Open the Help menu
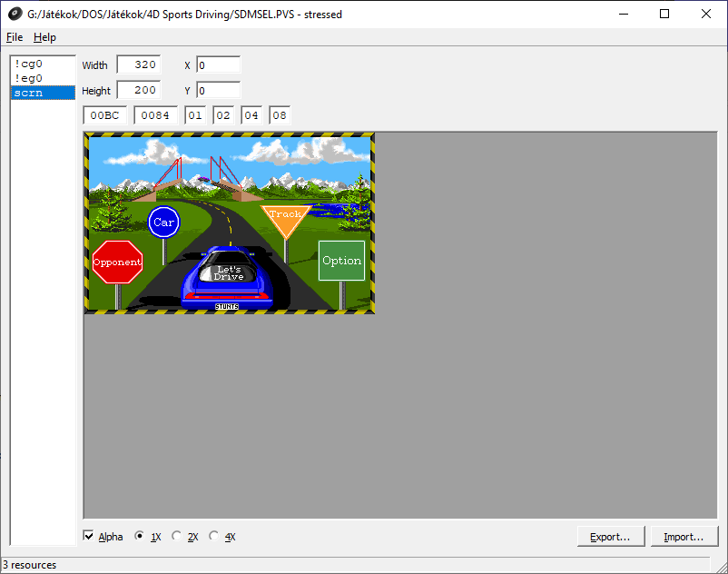The height and width of the screenshot is (574, 728). [x=44, y=37]
